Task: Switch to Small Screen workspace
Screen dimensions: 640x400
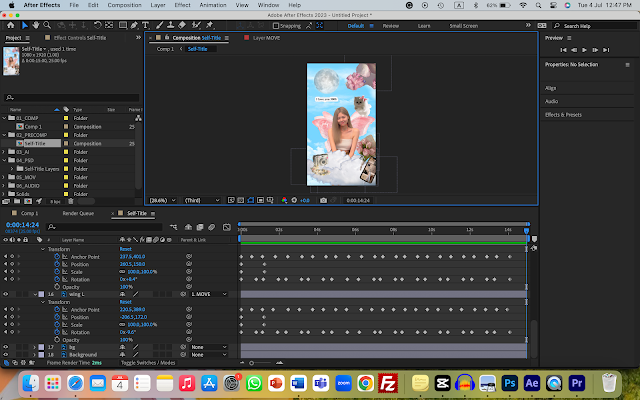Action: (463, 26)
